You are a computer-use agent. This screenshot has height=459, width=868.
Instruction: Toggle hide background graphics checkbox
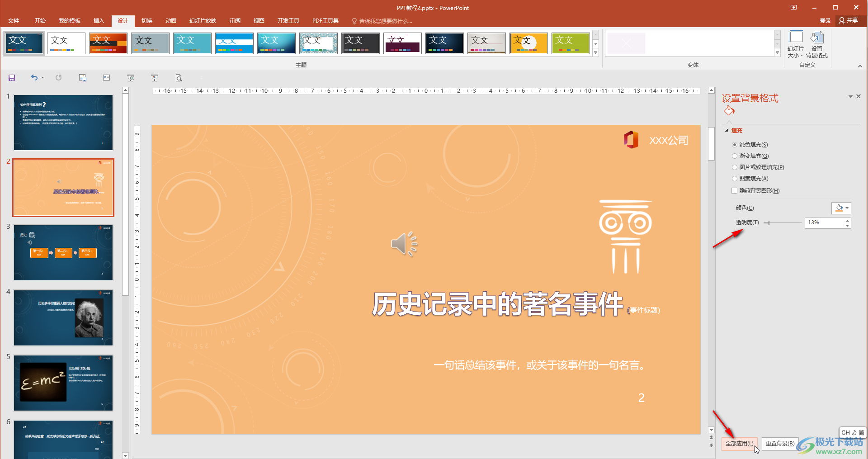click(734, 191)
